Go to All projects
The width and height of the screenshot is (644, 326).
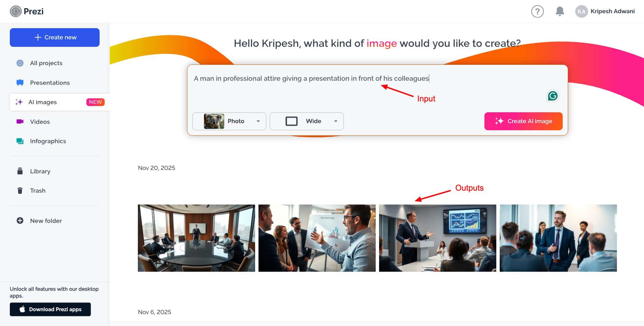46,63
